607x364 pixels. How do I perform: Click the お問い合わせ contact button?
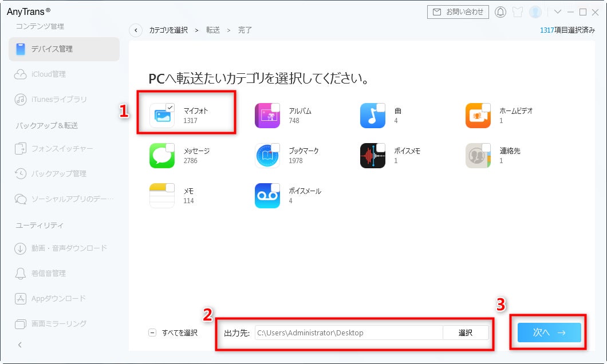click(458, 12)
